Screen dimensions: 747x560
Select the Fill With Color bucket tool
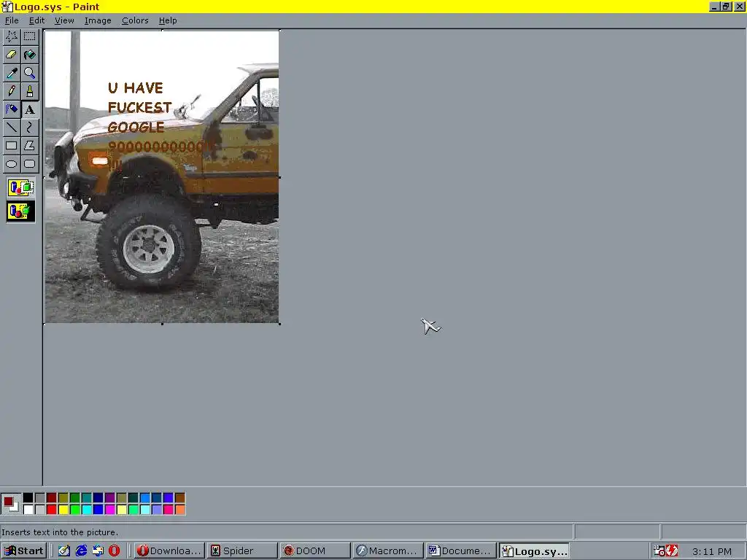click(29, 55)
